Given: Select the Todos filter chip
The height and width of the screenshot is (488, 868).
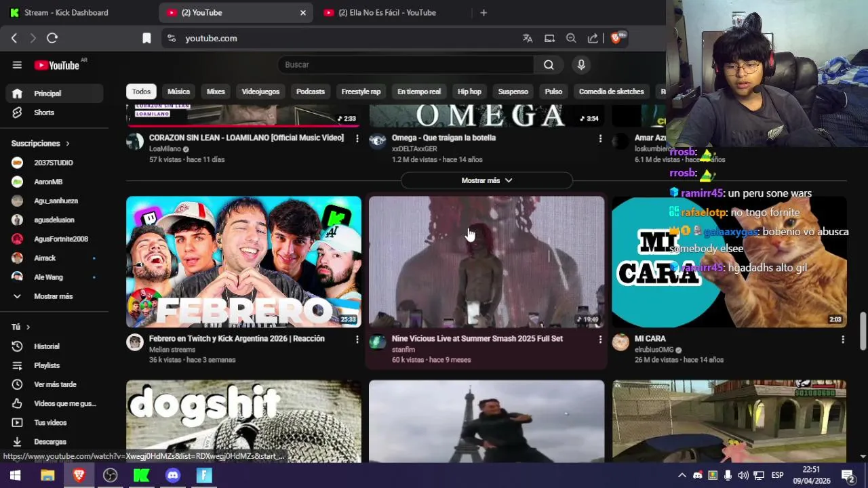Looking at the screenshot, I should [141, 91].
